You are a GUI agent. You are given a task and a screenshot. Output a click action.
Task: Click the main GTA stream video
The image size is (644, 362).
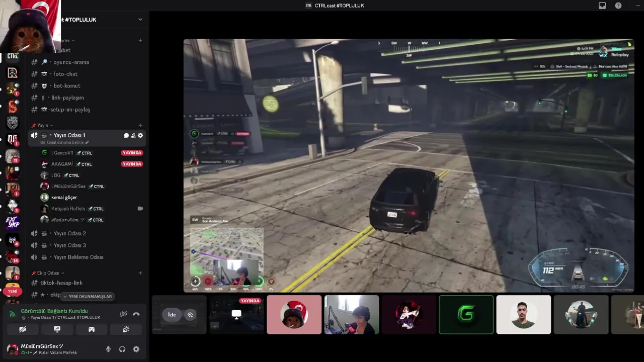[409, 165]
